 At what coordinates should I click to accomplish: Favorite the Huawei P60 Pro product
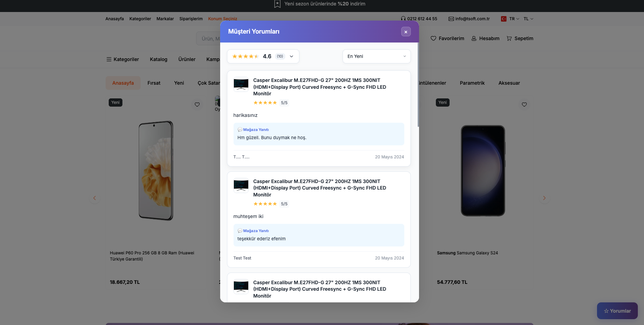(197, 105)
